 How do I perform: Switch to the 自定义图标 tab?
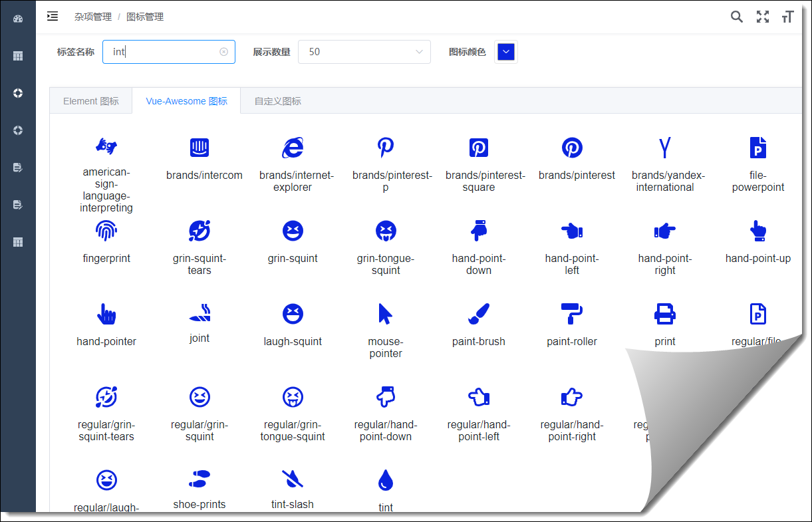pos(278,101)
